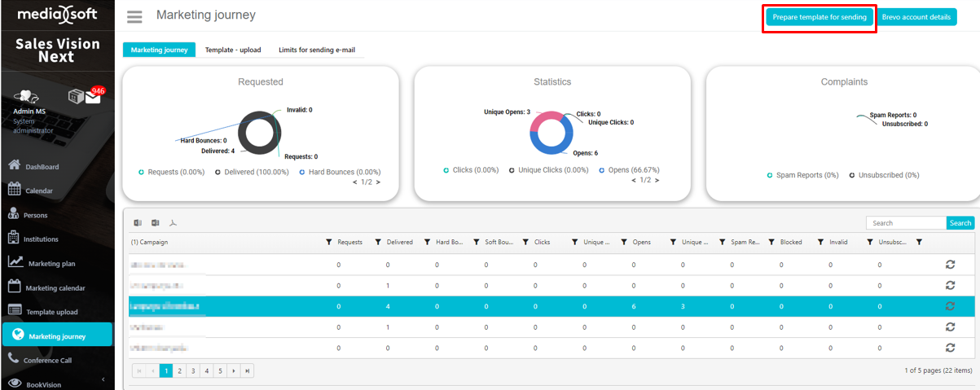The width and height of the screenshot is (980, 390).
Task: Refresh the first campaign row statistics
Action: [x=949, y=265]
